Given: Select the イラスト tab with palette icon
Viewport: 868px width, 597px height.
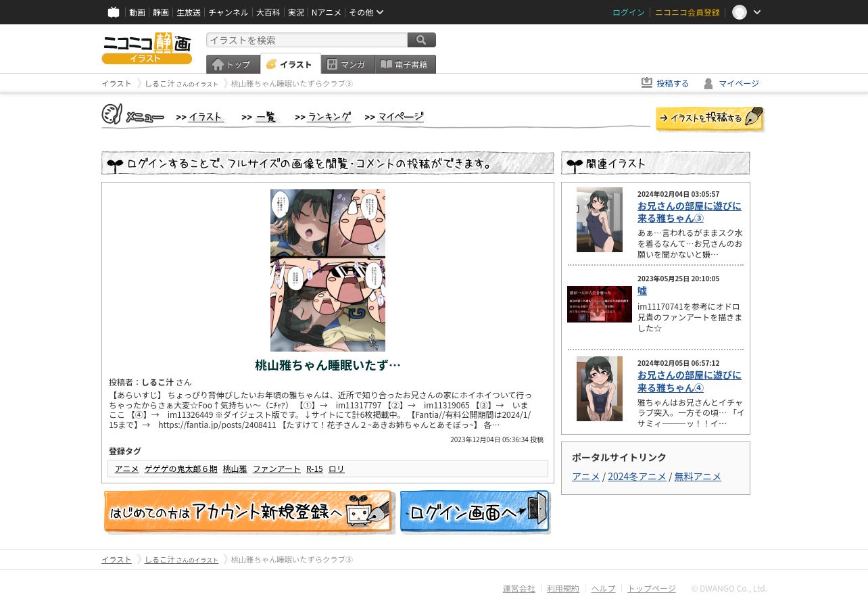Looking at the screenshot, I should coord(290,64).
